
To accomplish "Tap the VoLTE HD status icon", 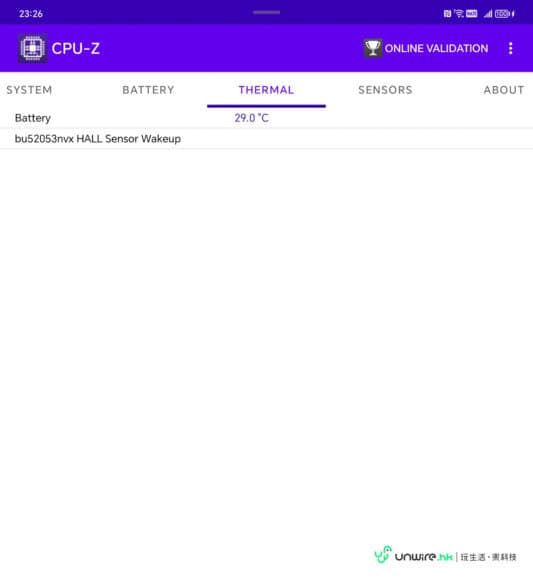I will pyautogui.click(x=471, y=14).
